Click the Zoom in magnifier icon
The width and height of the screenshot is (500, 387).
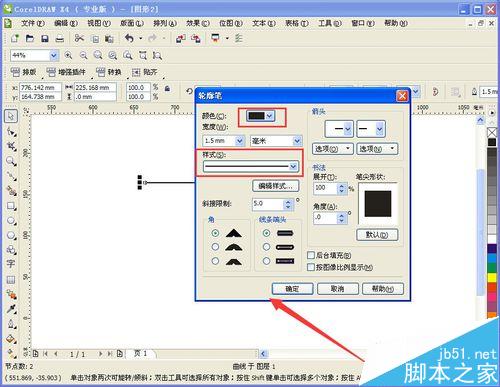tap(68, 55)
